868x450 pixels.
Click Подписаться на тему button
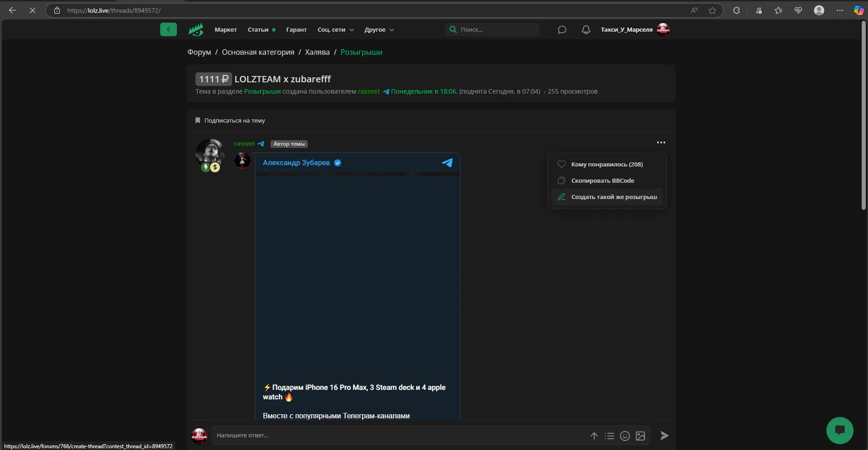[230, 120]
